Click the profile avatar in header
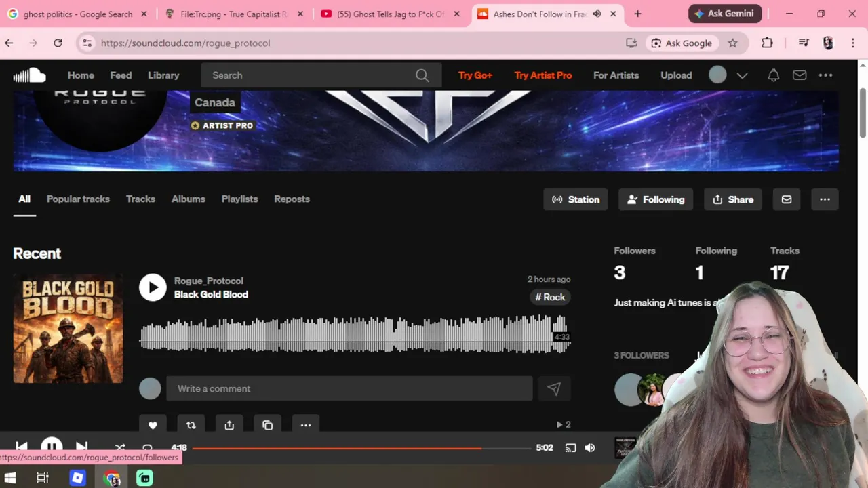 [717, 75]
